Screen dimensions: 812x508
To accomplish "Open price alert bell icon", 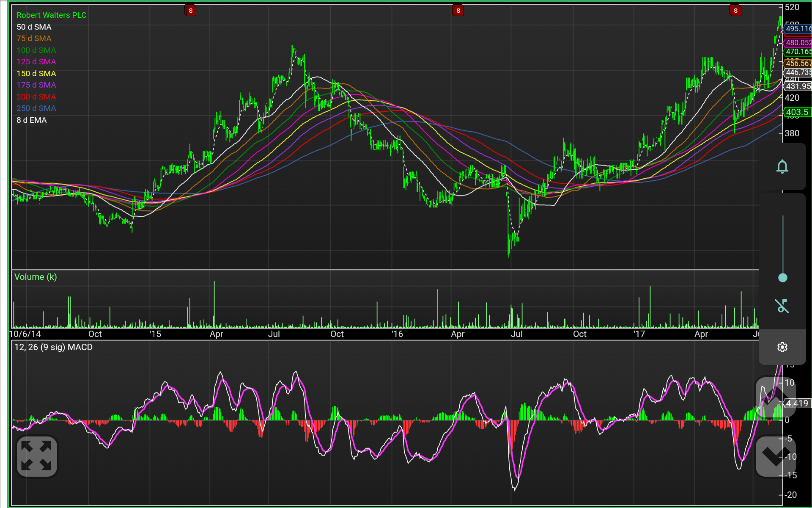I will 782,166.
